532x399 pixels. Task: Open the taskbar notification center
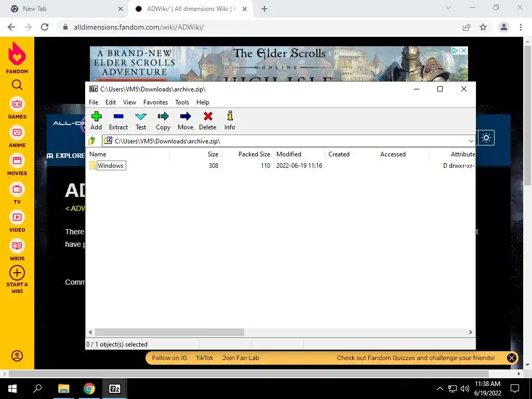tap(515, 389)
